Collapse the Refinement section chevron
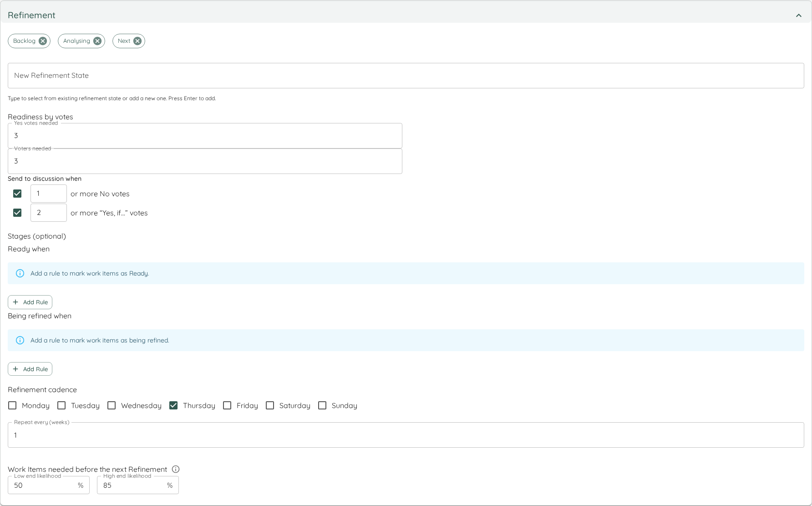 tap(799, 15)
